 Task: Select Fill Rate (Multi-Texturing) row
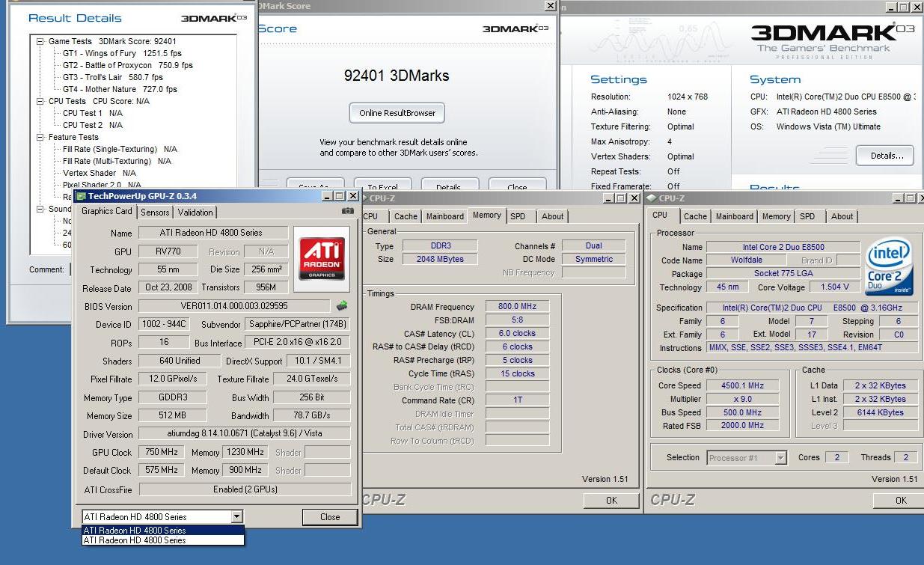point(117,161)
